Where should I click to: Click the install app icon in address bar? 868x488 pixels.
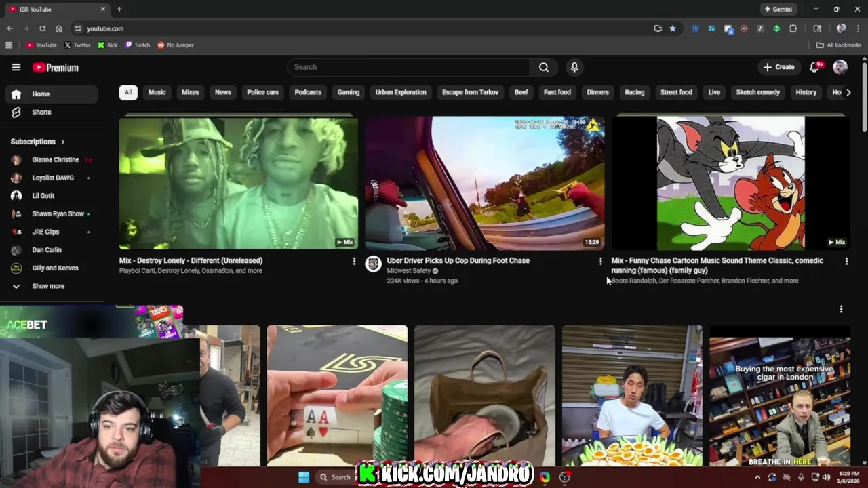(658, 28)
